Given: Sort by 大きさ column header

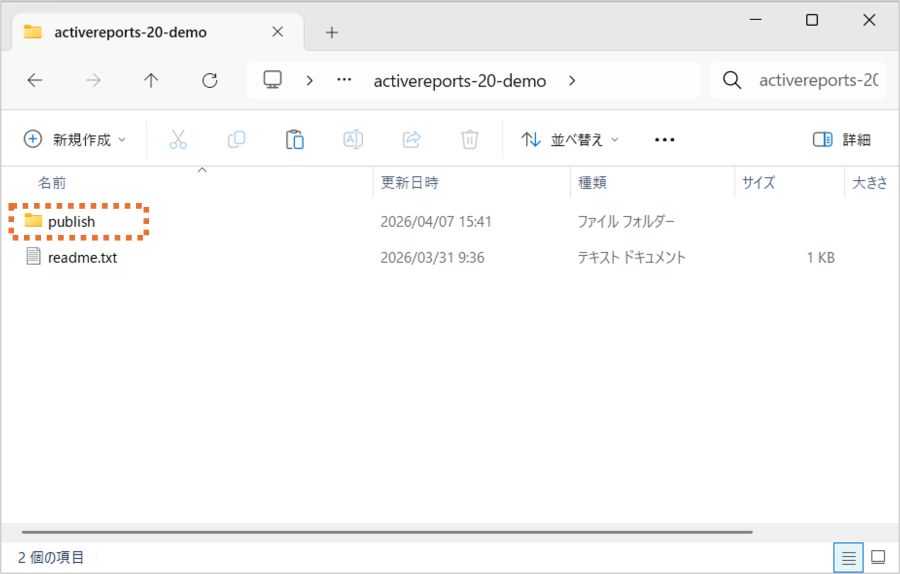Looking at the screenshot, I should 870,183.
